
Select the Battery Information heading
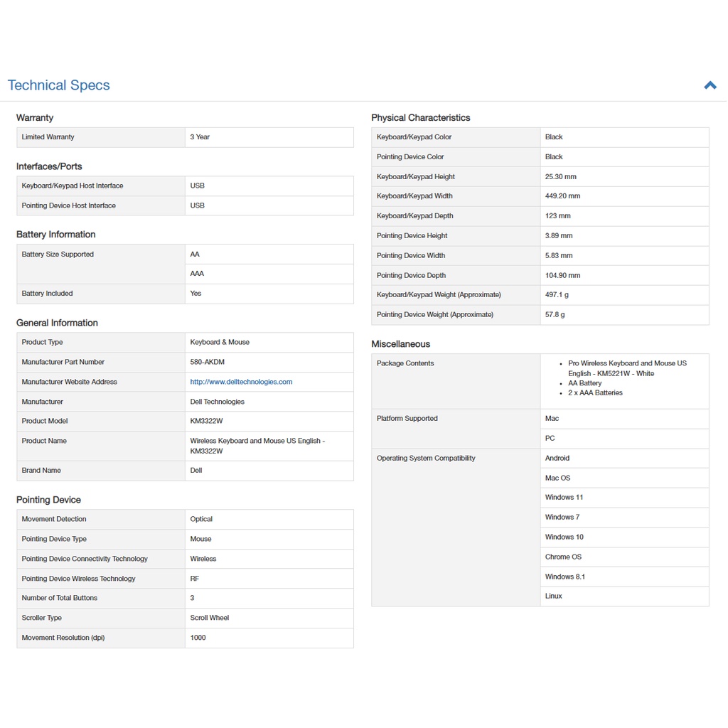[x=55, y=235]
